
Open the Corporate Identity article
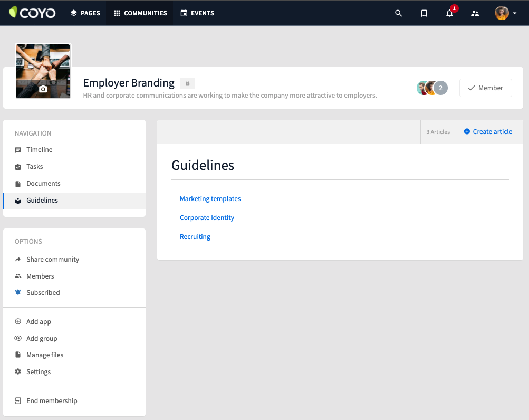click(207, 217)
